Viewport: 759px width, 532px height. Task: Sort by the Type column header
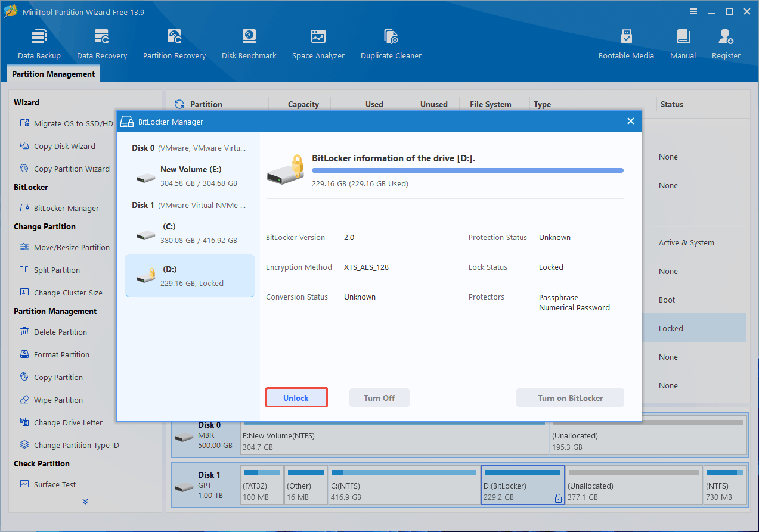tap(542, 104)
